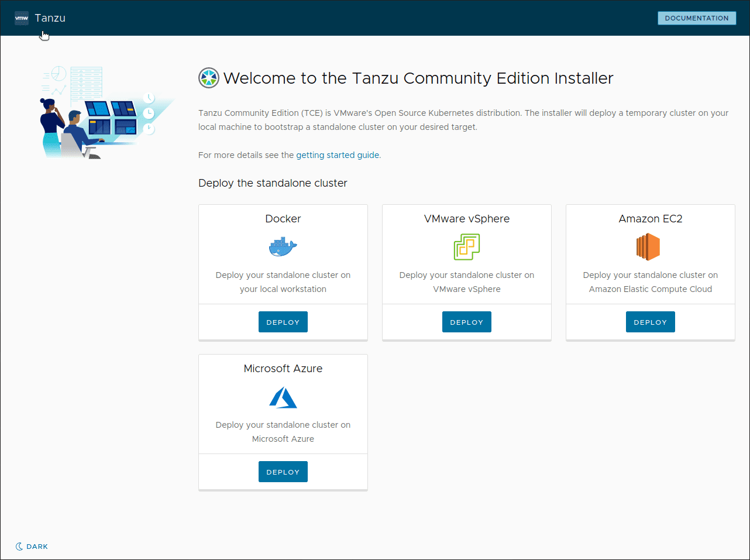Click the VMware vSphere card title
The height and width of the screenshot is (560, 750).
pyautogui.click(x=467, y=219)
